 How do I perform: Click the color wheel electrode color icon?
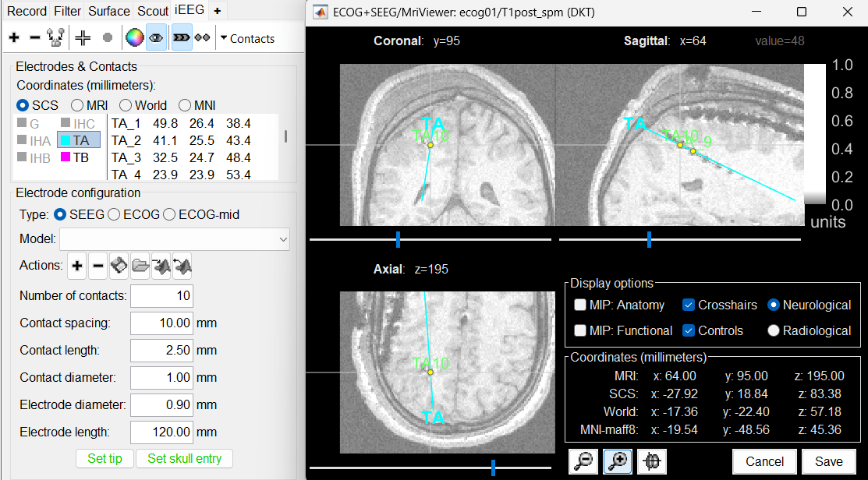click(135, 37)
